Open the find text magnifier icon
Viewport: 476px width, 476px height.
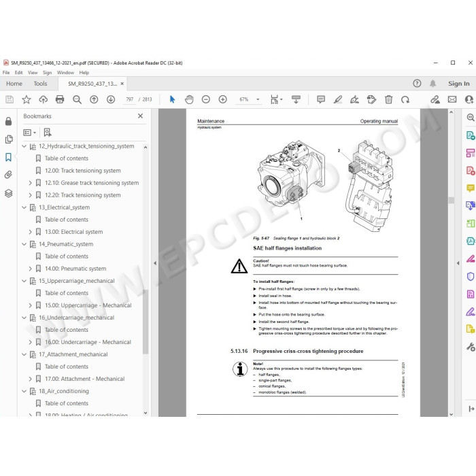[x=77, y=99]
